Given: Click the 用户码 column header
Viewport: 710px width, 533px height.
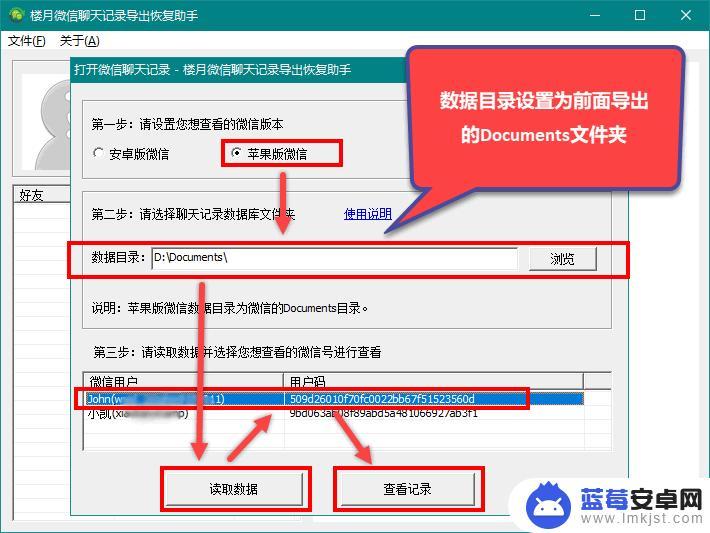Looking at the screenshot, I should point(434,381).
